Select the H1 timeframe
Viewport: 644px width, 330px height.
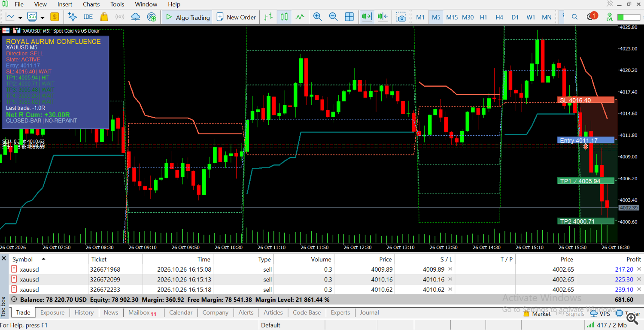pyautogui.click(x=483, y=17)
